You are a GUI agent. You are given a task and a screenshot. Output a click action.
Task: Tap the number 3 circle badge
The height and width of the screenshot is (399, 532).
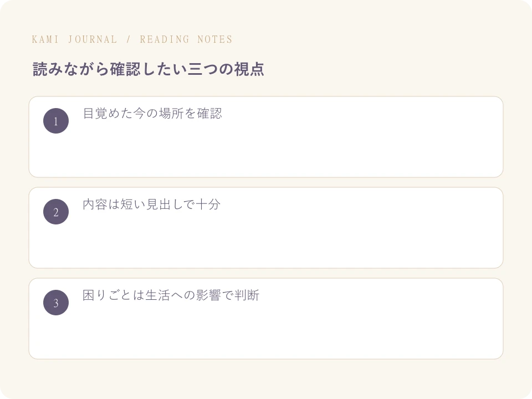pos(56,303)
